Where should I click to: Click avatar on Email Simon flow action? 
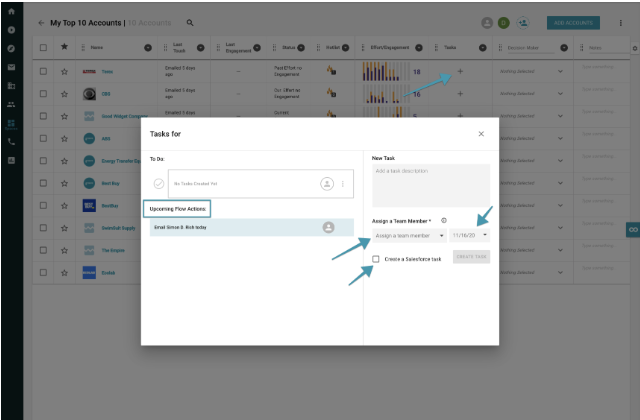tap(328, 227)
